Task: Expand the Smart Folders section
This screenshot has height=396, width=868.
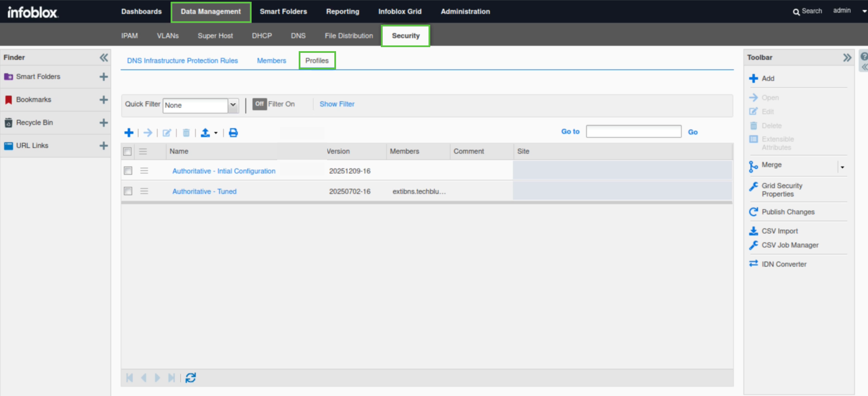Action: coord(104,77)
